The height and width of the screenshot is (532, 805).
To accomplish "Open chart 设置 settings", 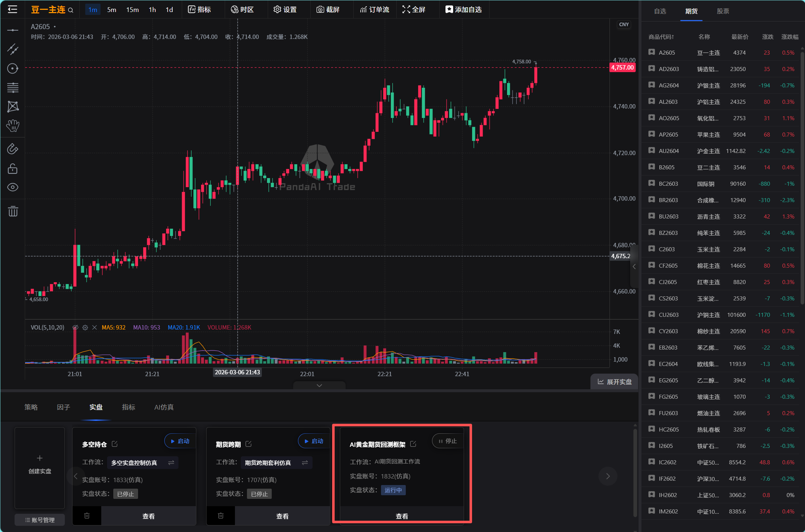I will (285, 9).
